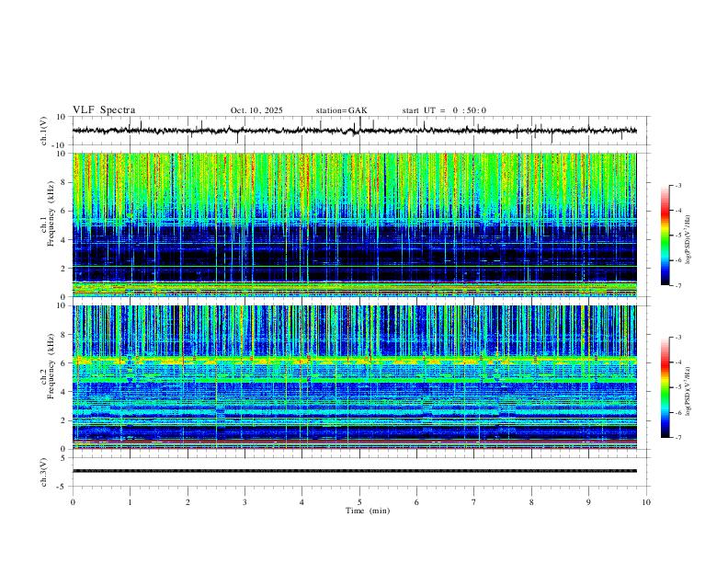This screenshot has height=563, width=728.
Task: Click time axis tick label "7"
Action: point(474,502)
